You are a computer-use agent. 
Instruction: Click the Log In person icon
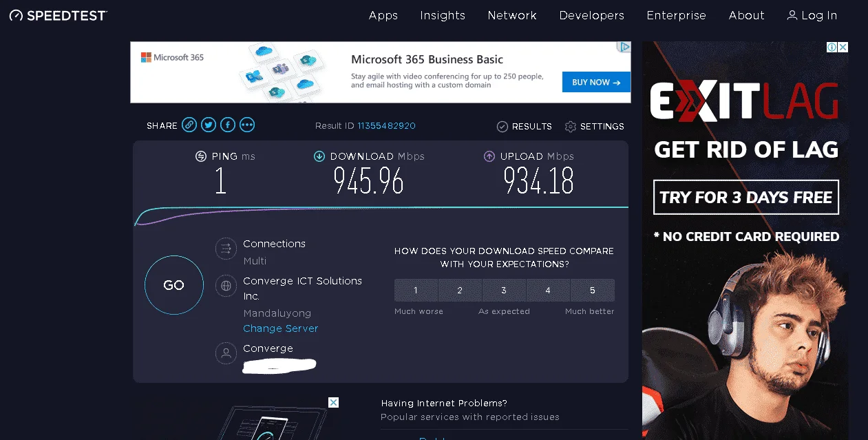792,15
